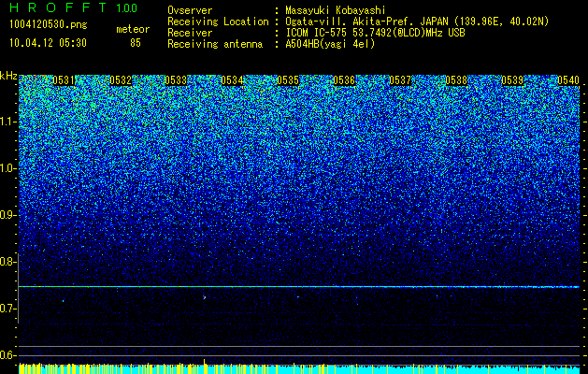Click the 0533 time marker

(176, 80)
